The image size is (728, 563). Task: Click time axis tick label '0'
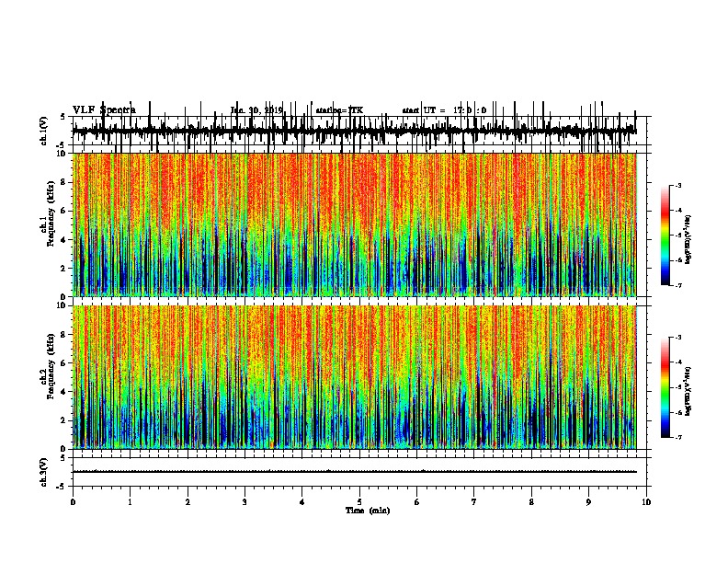tap(73, 502)
